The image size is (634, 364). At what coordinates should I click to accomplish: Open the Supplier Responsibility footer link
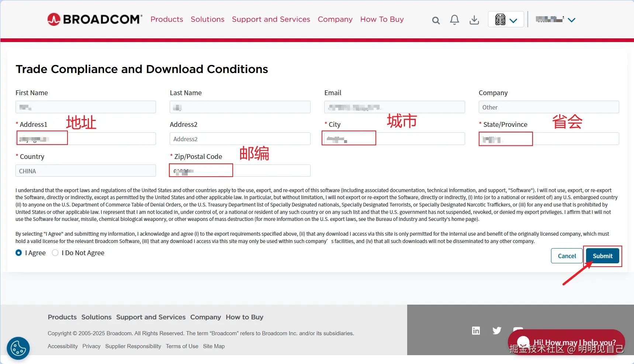click(x=133, y=346)
